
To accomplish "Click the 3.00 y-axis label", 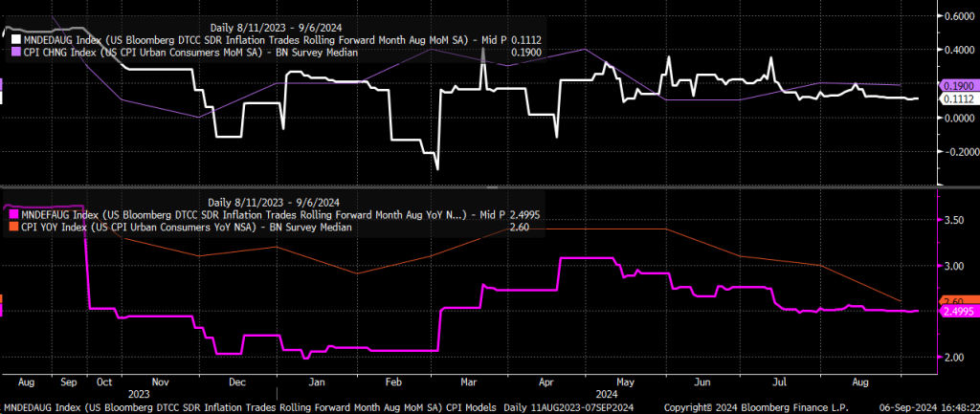I will [956, 266].
